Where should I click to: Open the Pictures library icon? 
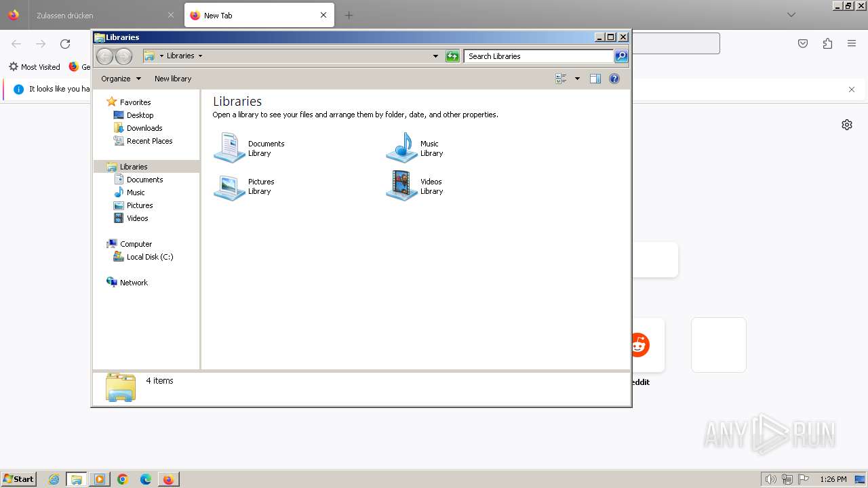(x=229, y=186)
